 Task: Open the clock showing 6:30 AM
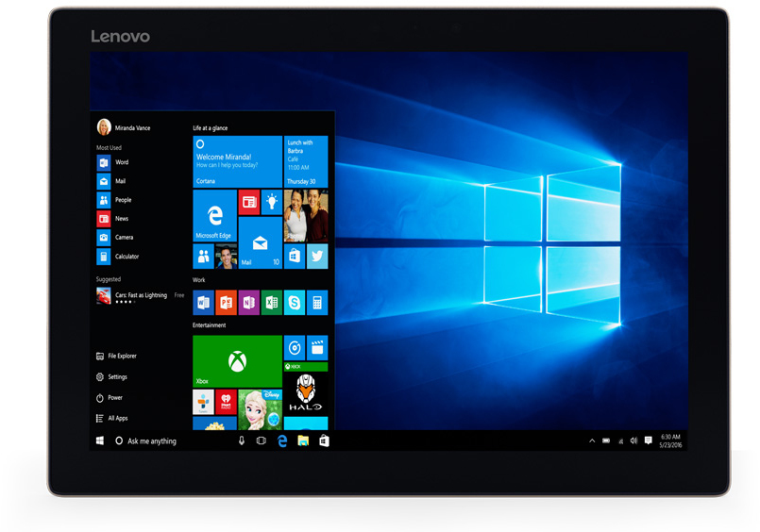670,441
